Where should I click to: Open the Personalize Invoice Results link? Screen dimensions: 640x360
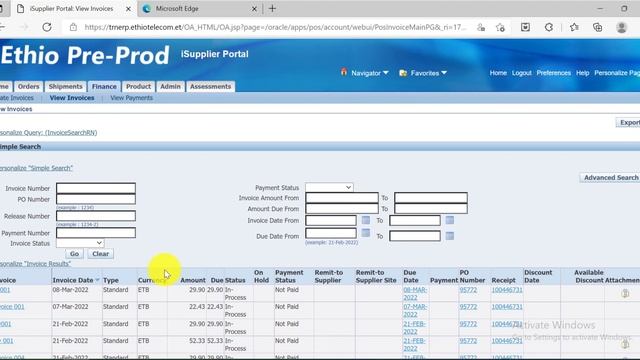pyautogui.click(x=36, y=264)
